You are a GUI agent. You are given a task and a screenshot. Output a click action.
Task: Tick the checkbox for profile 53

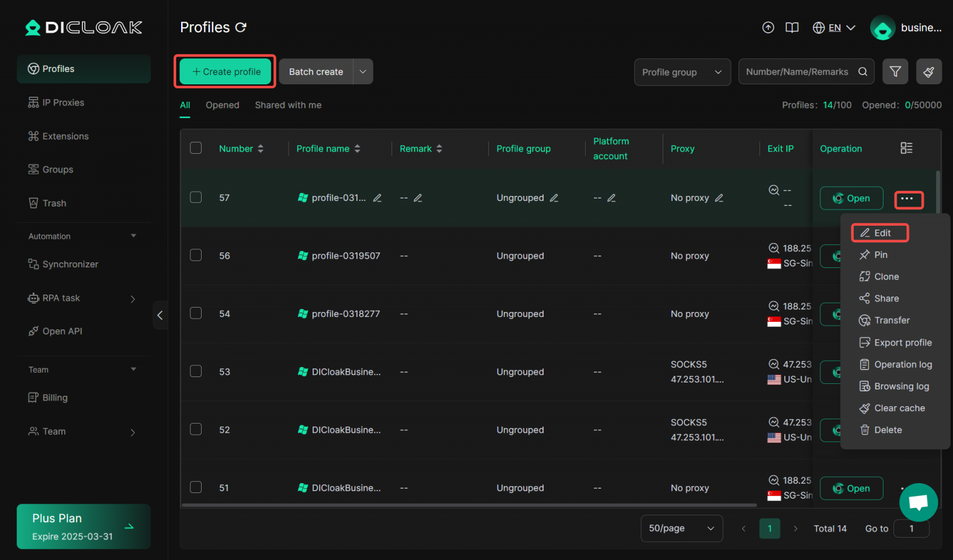[x=195, y=371]
